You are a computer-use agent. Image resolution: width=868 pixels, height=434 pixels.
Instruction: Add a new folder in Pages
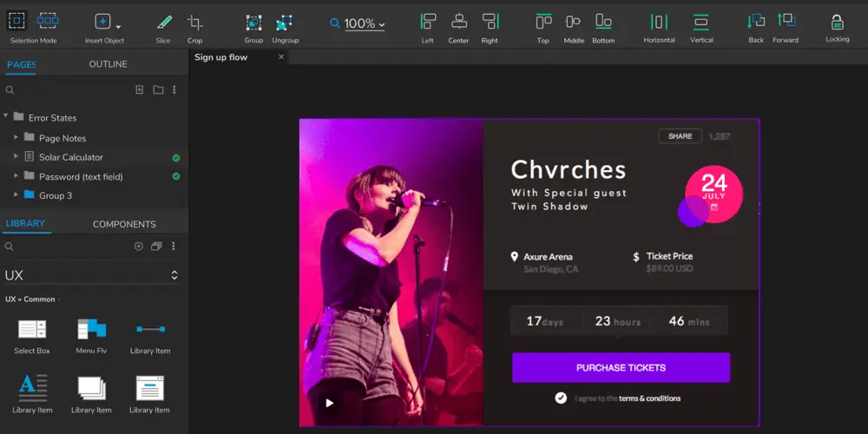click(x=158, y=89)
